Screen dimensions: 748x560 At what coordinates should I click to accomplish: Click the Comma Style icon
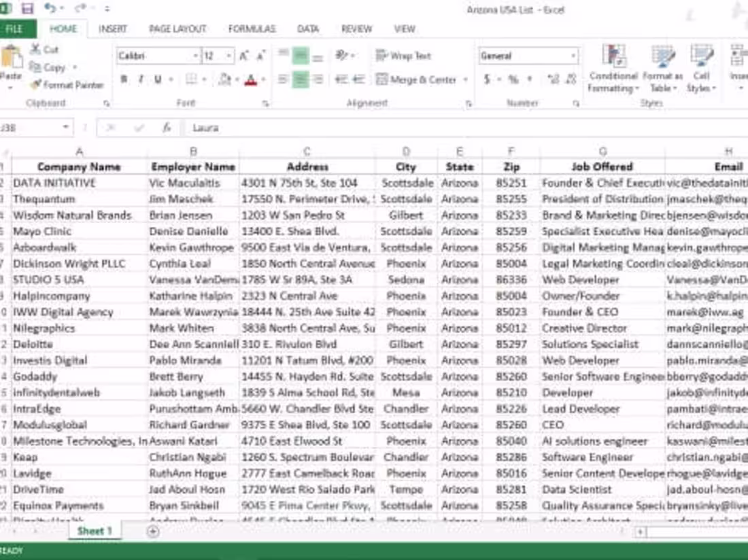click(x=530, y=79)
